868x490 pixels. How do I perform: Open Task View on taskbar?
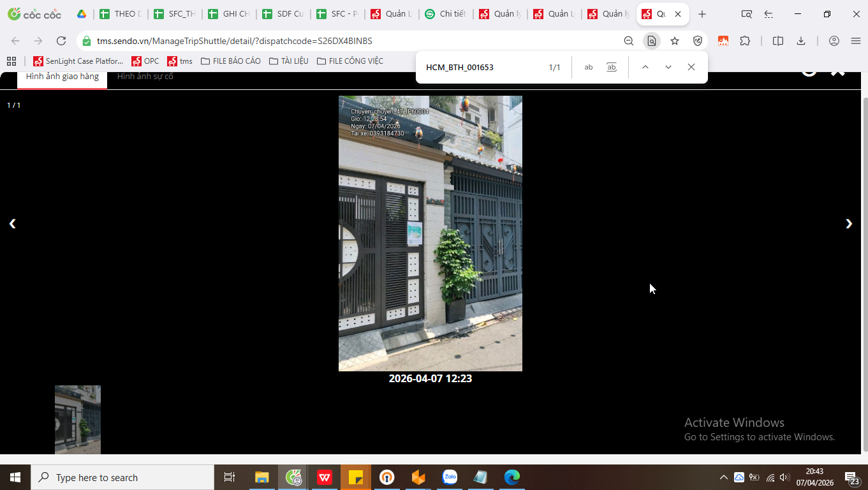click(230, 477)
